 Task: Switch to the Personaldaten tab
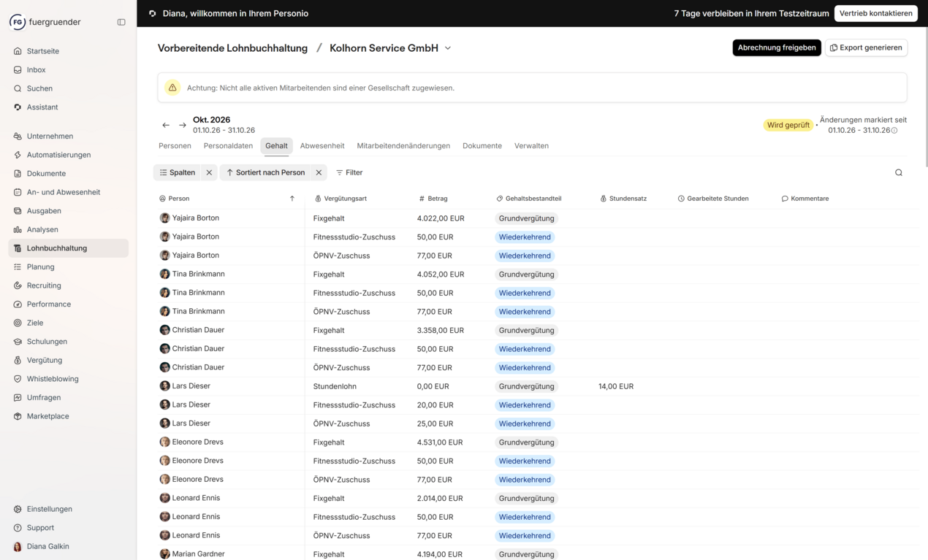point(228,146)
